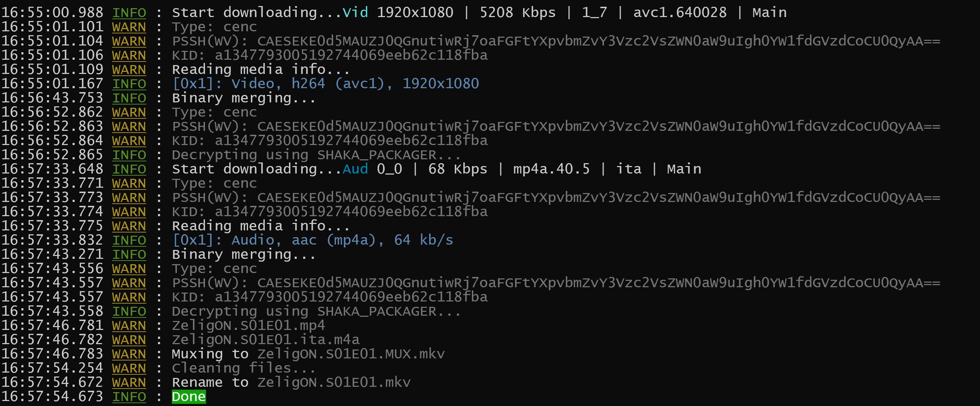Click the underlined INFO label on the Done line
This screenshot has width=980, height=406.
tap(129, 396)
